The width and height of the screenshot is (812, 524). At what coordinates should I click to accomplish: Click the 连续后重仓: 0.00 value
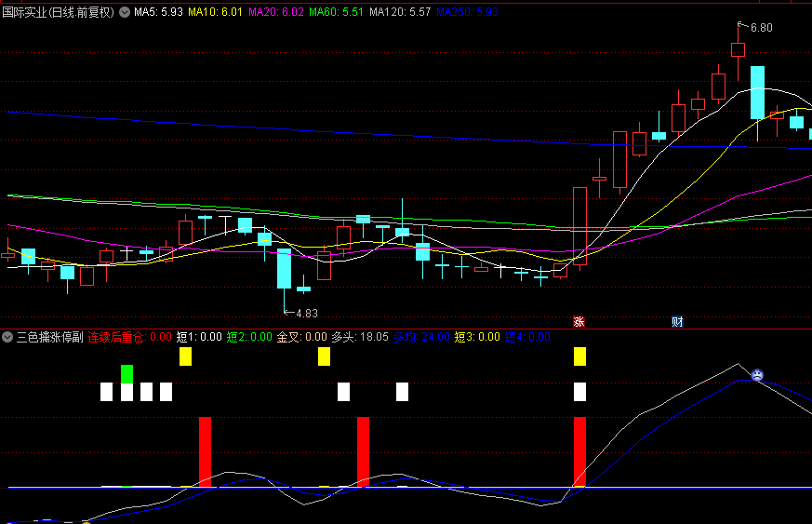[129, 337]
